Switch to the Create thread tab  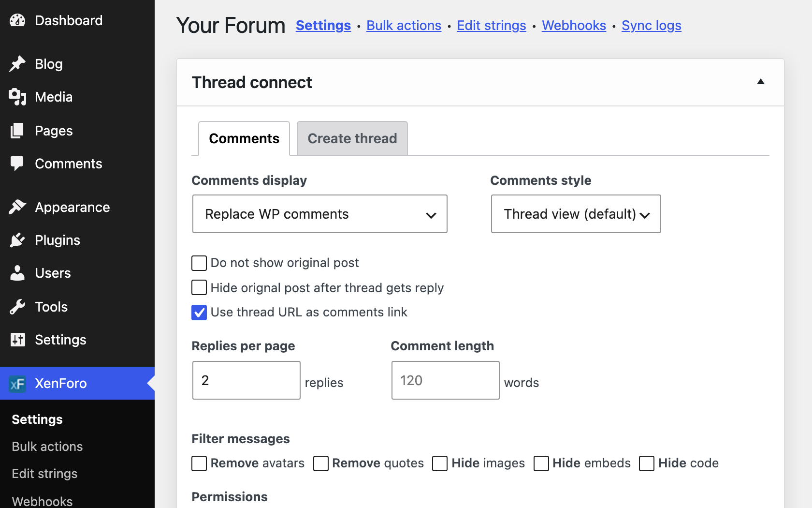(x=352, y=138)
